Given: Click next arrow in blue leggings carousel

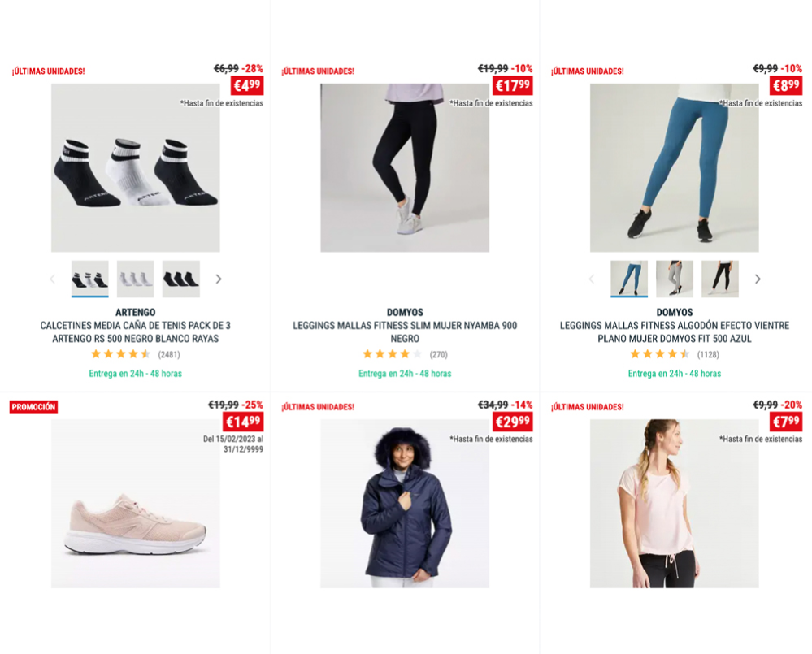Looking at the screenshot, I should coord(758,279).
